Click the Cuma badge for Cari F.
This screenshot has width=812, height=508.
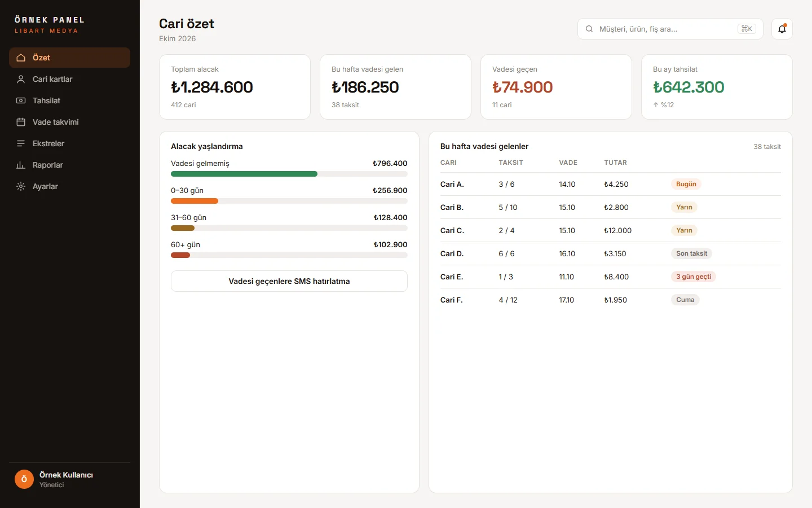[x=685, y=300]
